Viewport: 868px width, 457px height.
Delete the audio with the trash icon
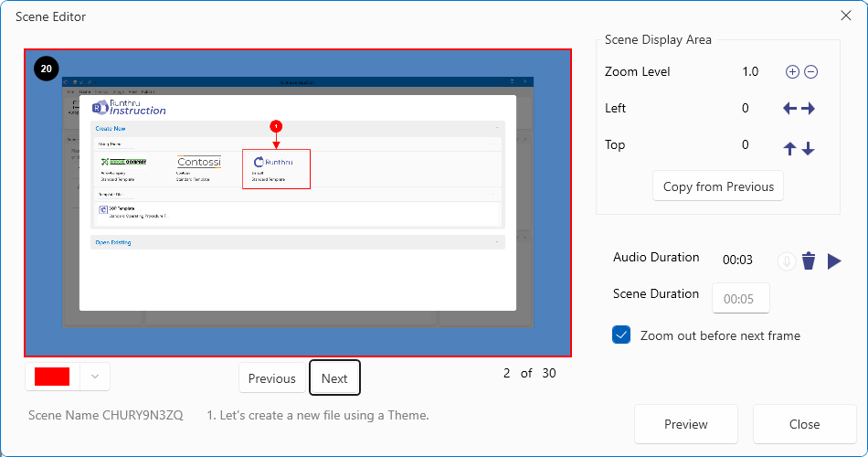(809, 261)
